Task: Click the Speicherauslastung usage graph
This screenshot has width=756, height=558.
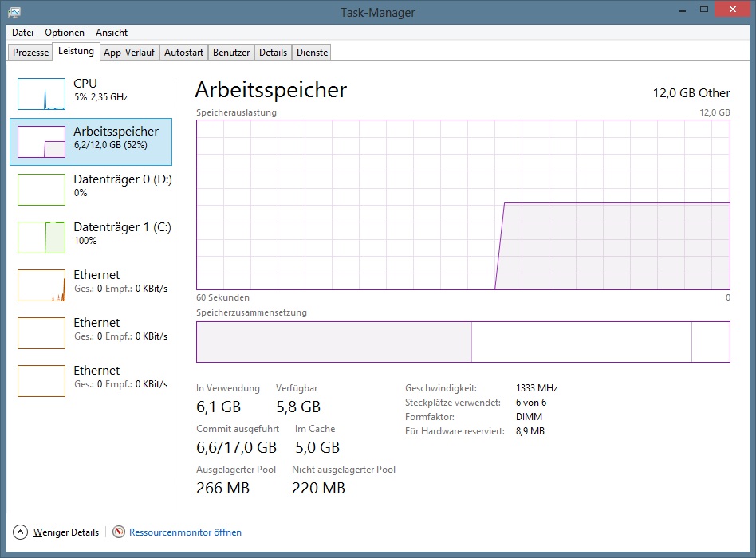Action: pyautogui.click(x=463, y=204)
